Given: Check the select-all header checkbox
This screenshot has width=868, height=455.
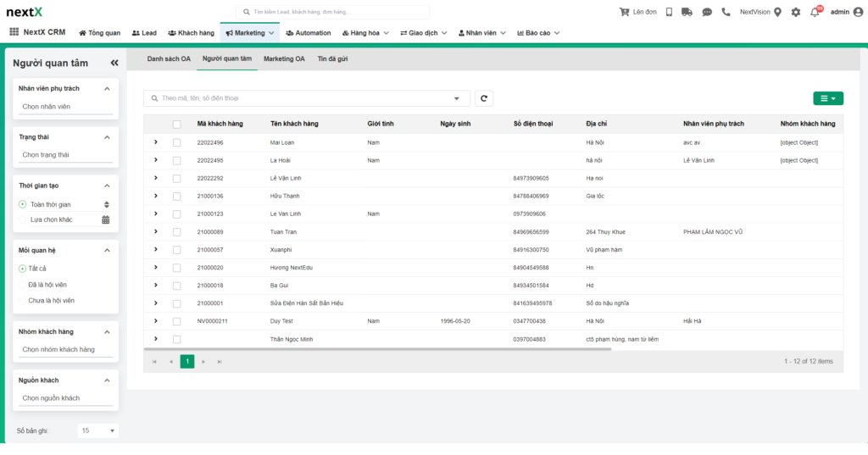Looking at the screenshot, I should [176, 124].
